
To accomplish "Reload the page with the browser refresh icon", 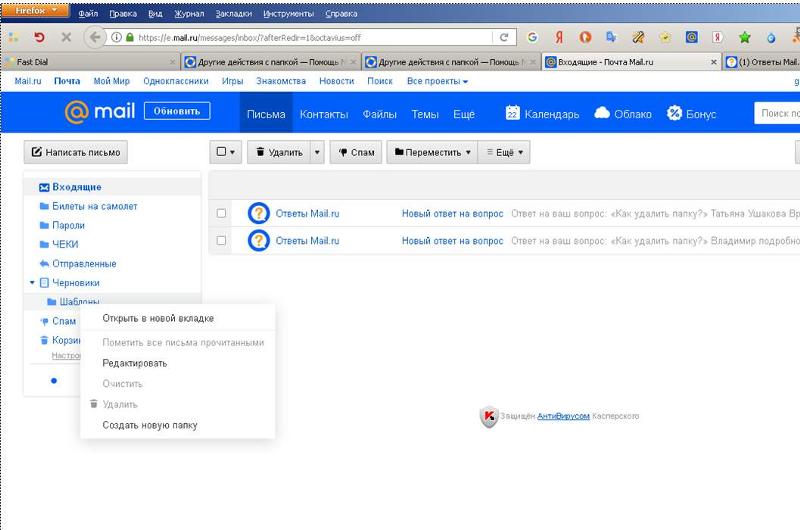I will (x=504, y=37).
